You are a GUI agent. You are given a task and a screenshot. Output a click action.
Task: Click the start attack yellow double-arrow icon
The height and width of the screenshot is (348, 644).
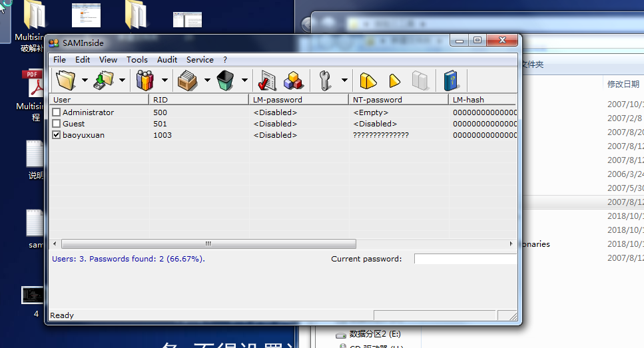click(368, 81)
